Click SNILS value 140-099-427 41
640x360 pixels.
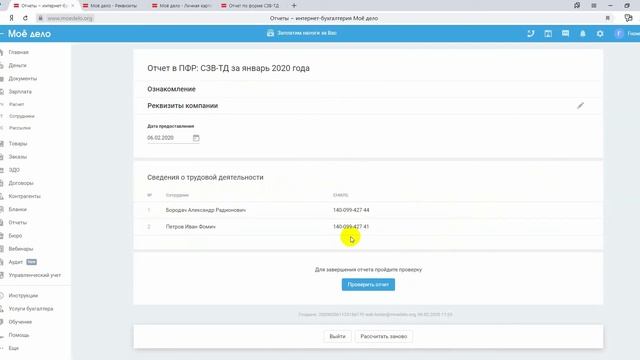tap(351, 227)
